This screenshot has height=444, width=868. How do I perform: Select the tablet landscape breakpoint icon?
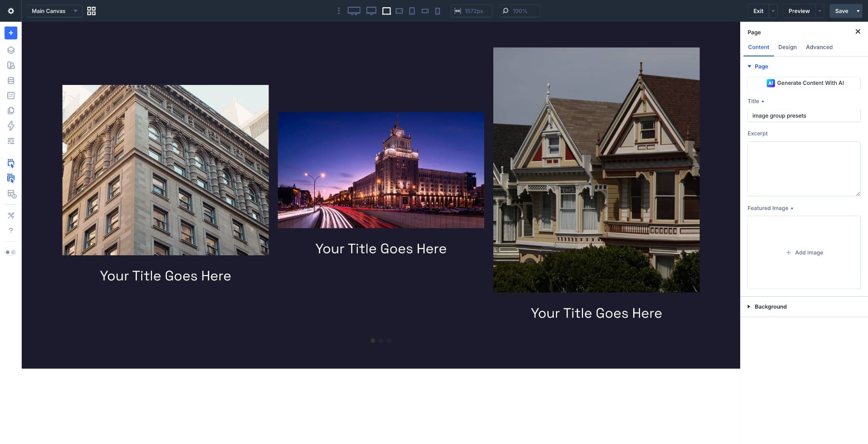point(399,11)
